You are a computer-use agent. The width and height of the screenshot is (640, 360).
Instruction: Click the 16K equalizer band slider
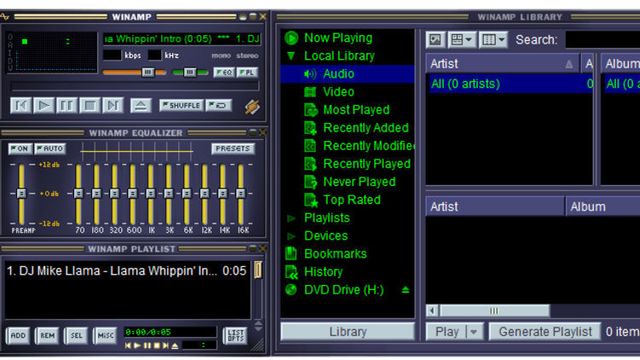point(241,193)
